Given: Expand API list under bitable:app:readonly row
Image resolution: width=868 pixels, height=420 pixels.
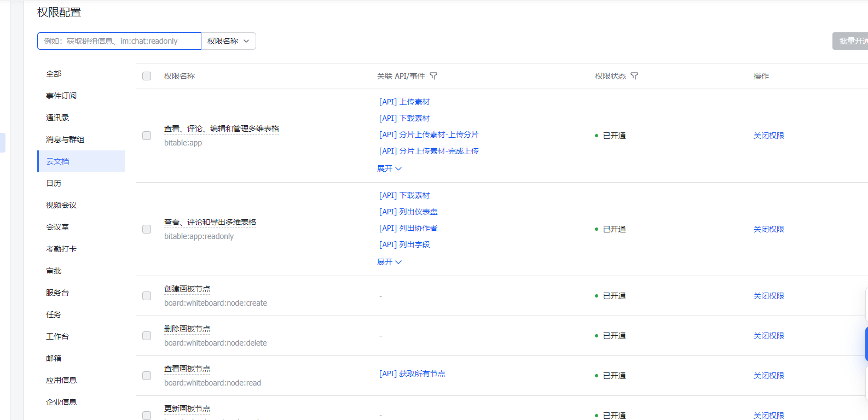Looking at the screenshot, I should tap(389, 262).
